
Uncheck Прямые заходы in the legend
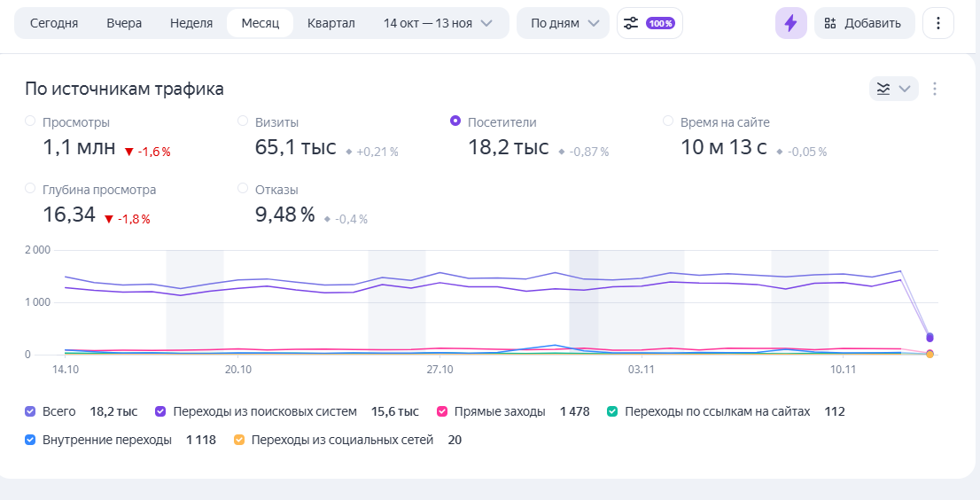click(x=442, y=411)
